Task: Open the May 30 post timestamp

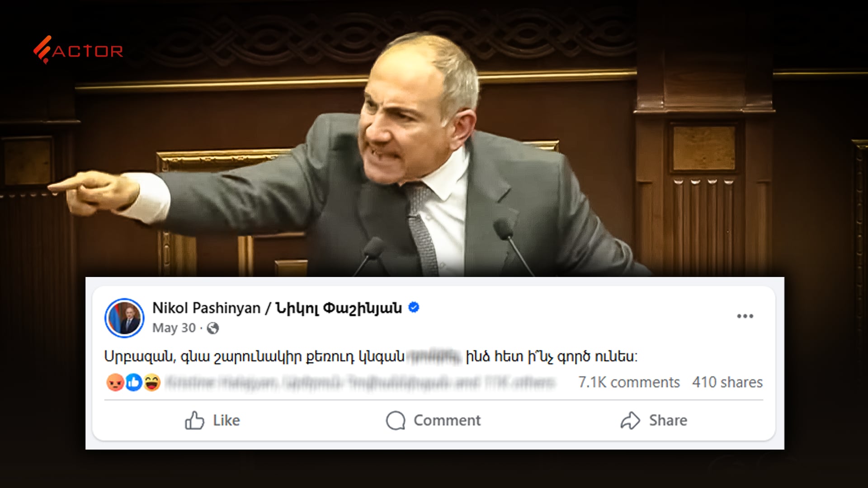Action: pos(174,328)
